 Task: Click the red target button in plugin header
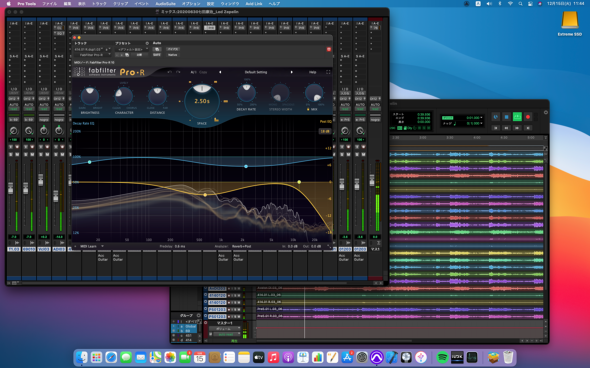328,49
